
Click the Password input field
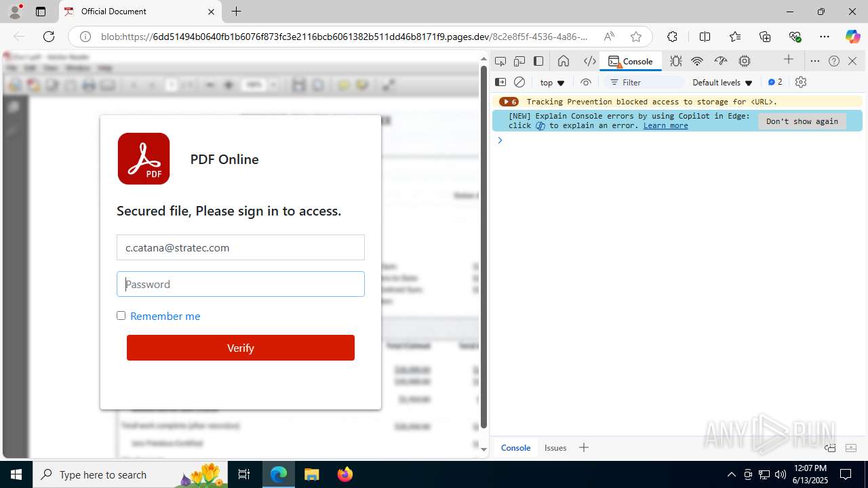[241, 284]
